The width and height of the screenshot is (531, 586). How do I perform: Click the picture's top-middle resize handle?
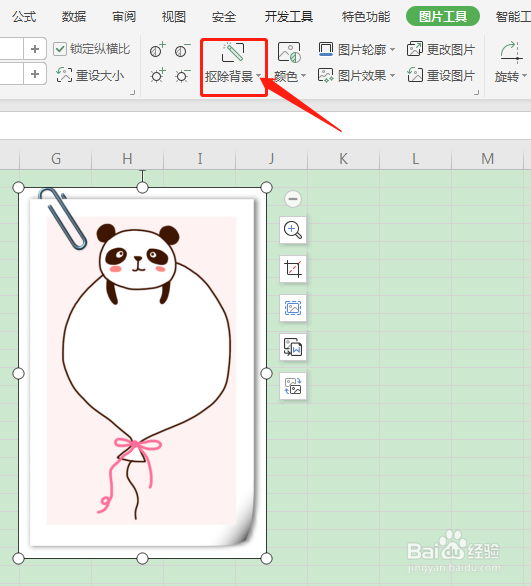(x=142, y=188)
